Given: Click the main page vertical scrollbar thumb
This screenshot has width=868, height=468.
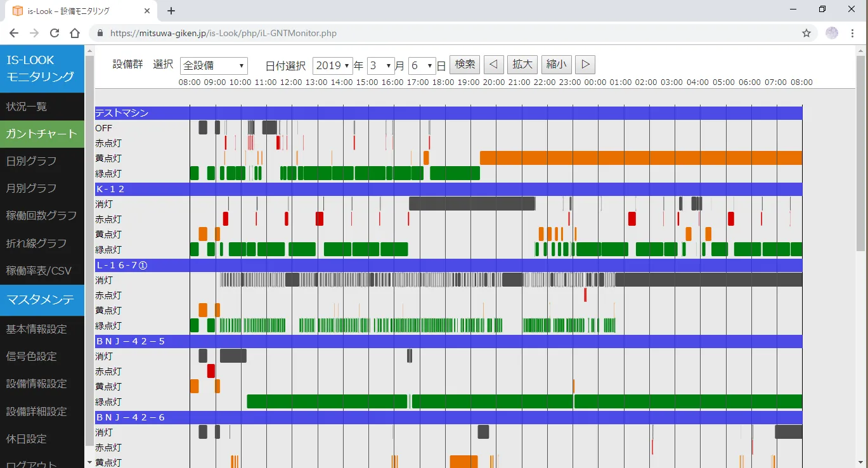Looking at the screenshot, I should (861, 152).
